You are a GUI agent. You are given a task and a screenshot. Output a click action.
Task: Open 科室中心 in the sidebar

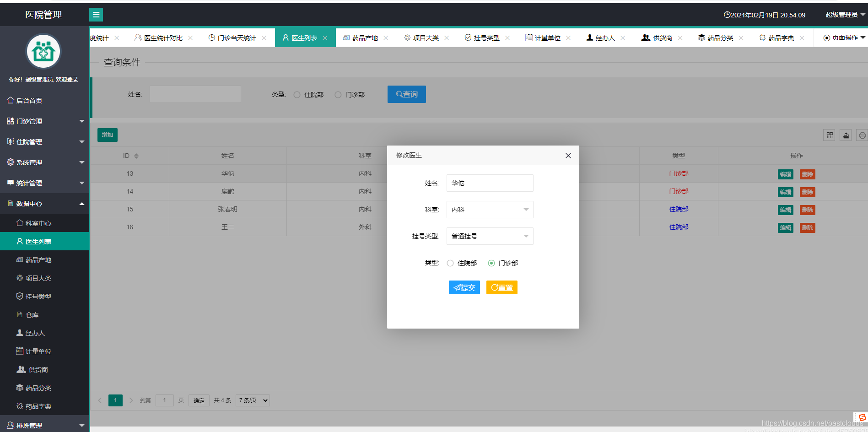[x=44, y=223]
